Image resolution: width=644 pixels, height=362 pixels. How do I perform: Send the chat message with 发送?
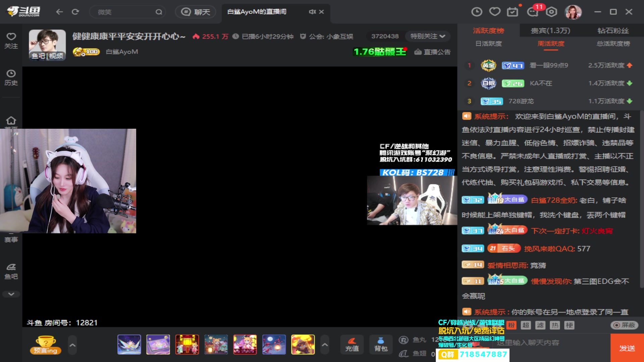(x=627, y=348)
